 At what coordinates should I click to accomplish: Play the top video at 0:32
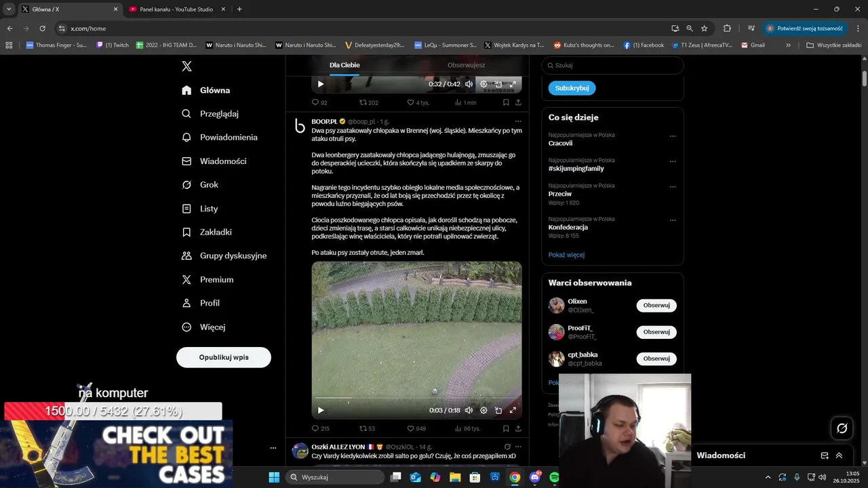point(321,84)
